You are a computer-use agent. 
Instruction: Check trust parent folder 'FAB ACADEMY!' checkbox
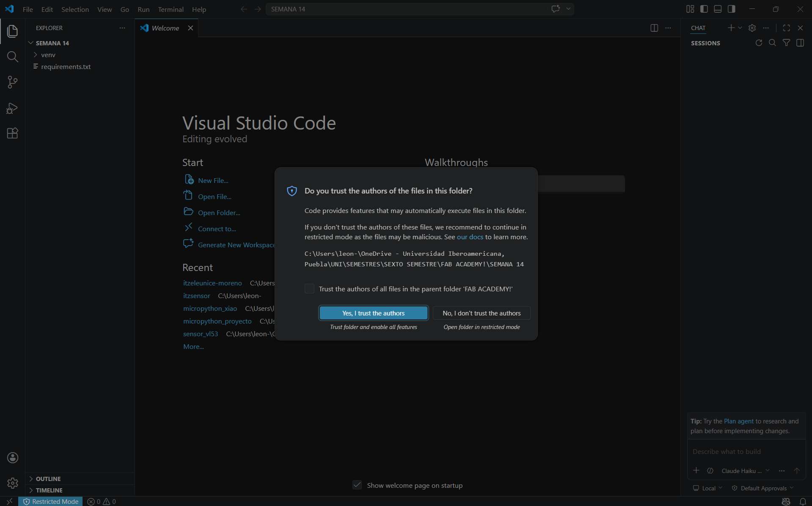point(310,289)
